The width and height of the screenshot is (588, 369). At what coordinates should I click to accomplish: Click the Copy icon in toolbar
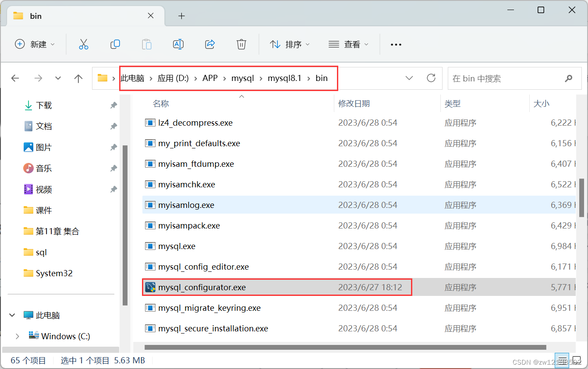click(115, 44)
